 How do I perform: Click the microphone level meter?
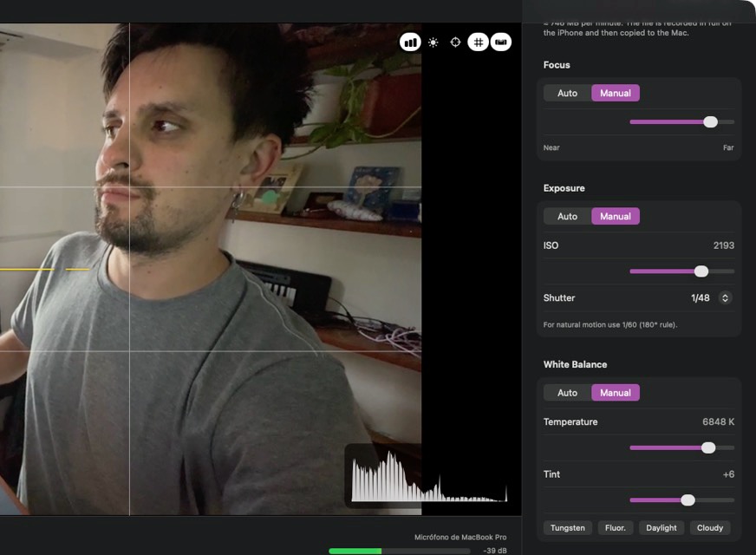(399, 551)
